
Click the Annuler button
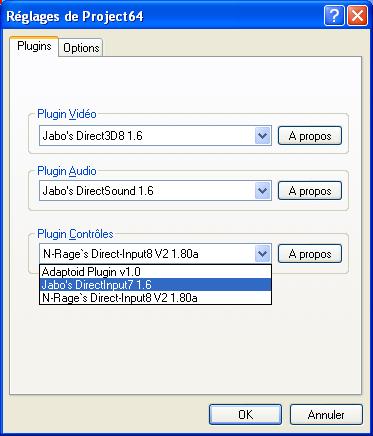coord(326,414)
